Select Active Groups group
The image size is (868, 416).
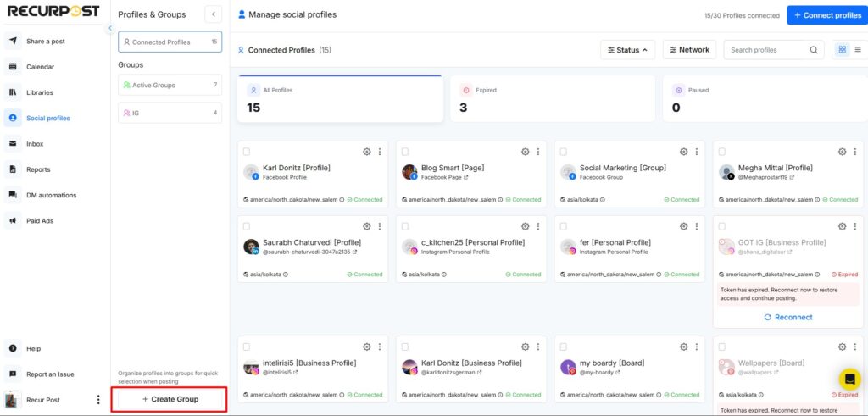[x=170, y=86]
